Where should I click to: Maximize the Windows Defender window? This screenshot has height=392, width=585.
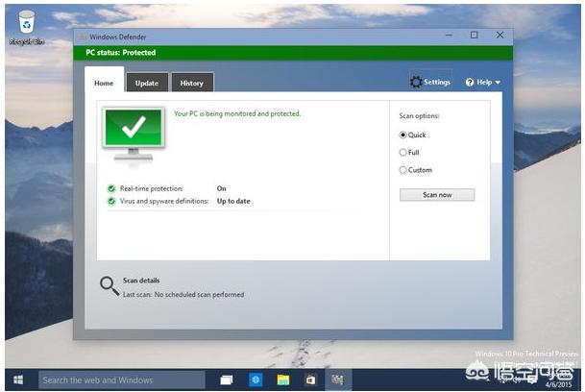pos(475,36)
